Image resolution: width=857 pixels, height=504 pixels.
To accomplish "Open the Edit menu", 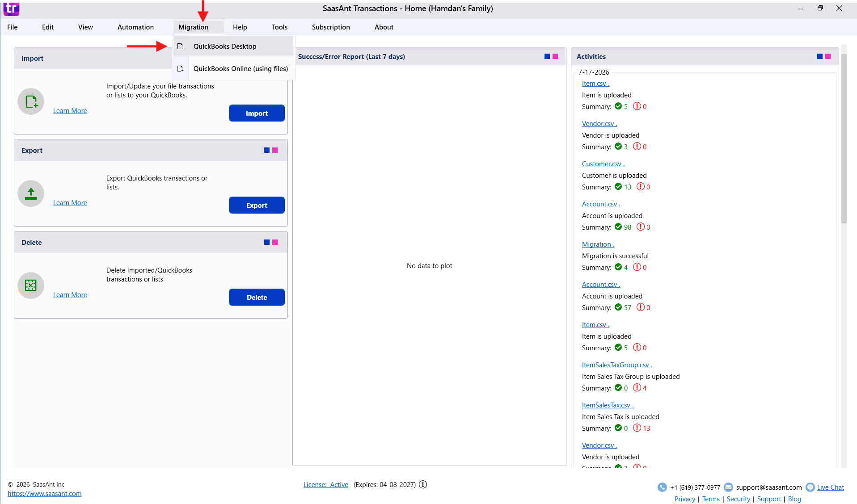I will click(x=48, y=27).
